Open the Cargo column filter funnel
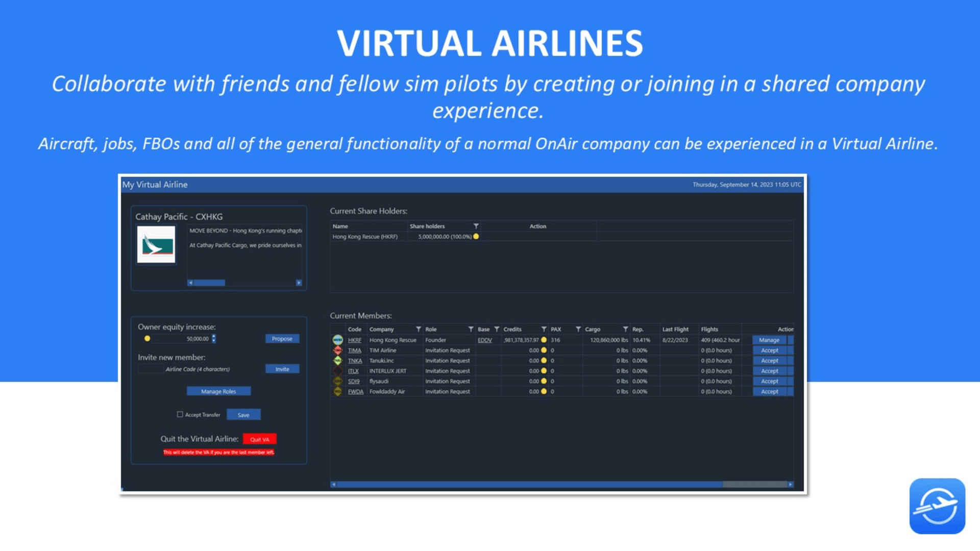The height and width of the screenshot is (551, 980). click(625, 330)
